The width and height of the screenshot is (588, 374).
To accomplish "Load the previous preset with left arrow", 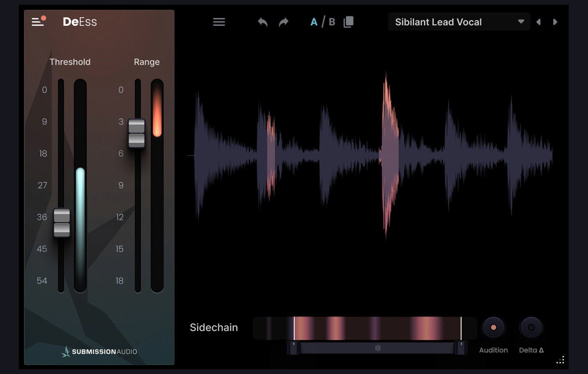I will [539, 22].
